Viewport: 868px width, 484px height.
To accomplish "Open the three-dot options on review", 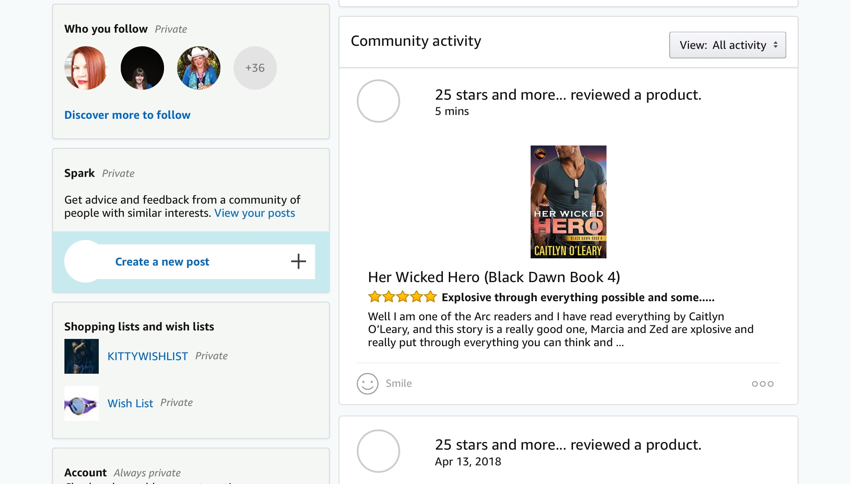I will (x=762, y=384).
